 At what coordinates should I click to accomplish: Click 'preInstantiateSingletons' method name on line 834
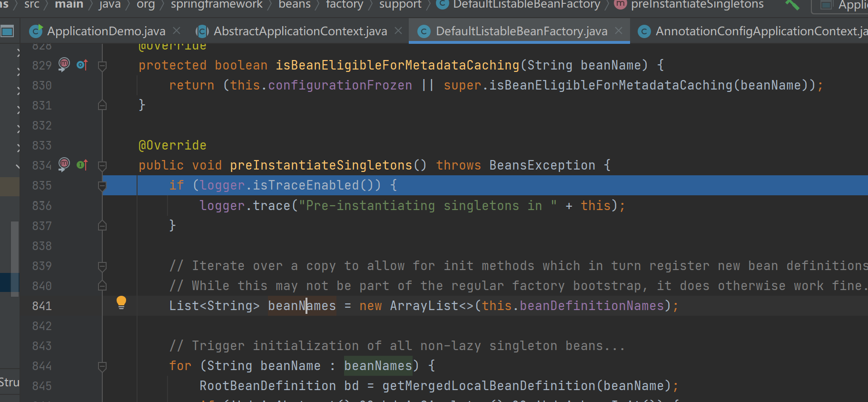(321, 165)
